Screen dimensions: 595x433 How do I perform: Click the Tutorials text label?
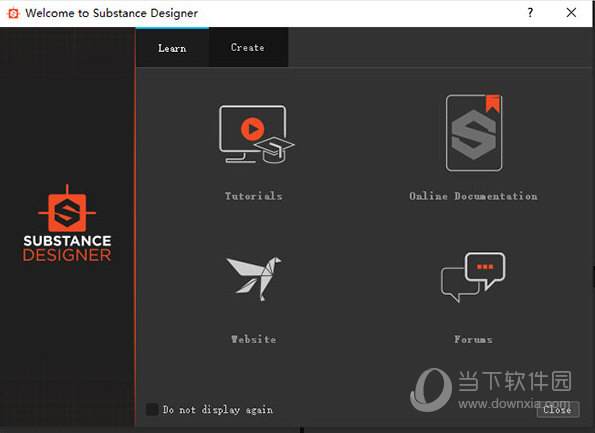pos(254,196)
